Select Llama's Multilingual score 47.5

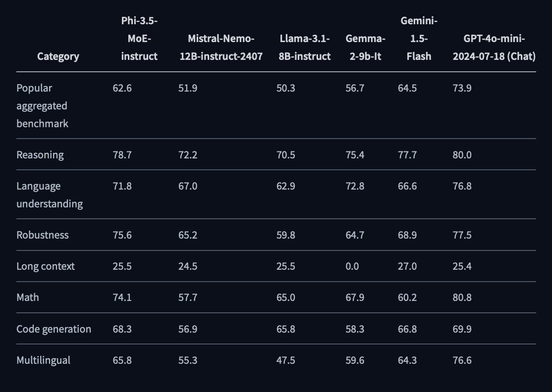coord(286,360)
